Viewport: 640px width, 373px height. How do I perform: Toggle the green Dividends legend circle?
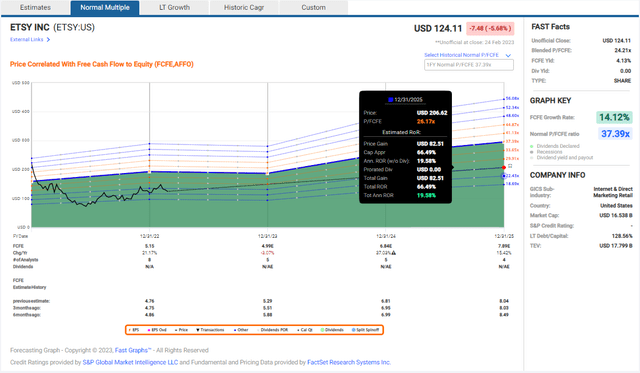pos(322,330)
